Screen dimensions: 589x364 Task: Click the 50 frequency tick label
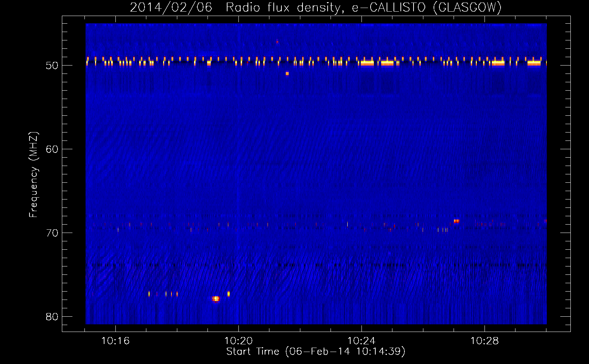(52, 66)
